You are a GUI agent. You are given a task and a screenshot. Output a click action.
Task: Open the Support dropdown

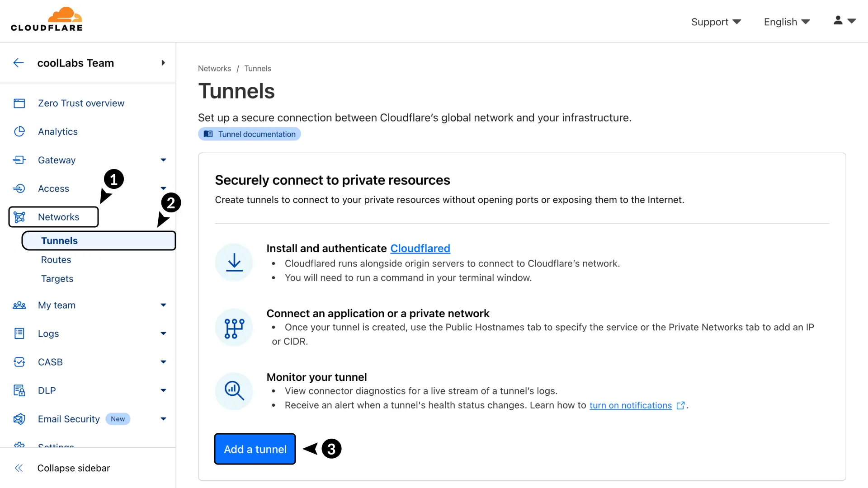(716, 22)
